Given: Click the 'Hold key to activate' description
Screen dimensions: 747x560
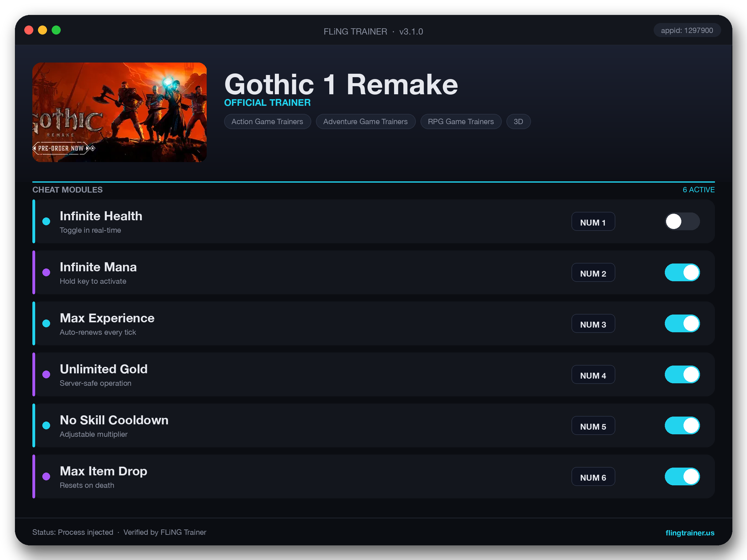Looking at the screenshot, I should point(93,281).
